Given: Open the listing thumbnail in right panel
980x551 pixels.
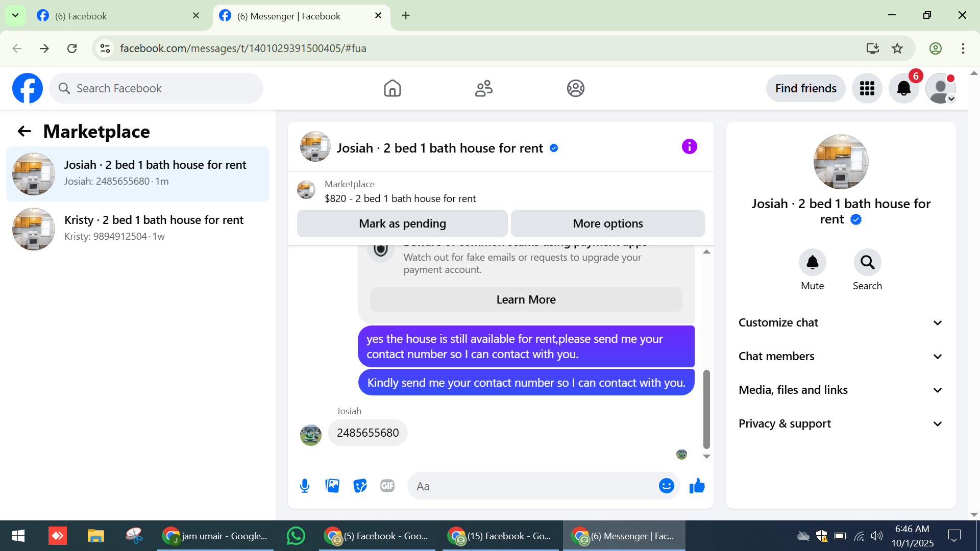Looking at the screenshot, I should pyautogui.click(x=841, y=162).
